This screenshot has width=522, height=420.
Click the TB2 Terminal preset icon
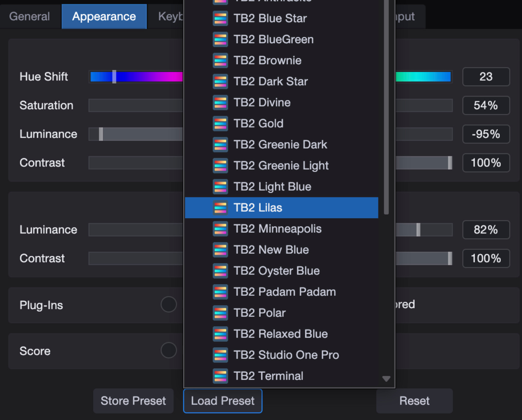pos(220,376)
